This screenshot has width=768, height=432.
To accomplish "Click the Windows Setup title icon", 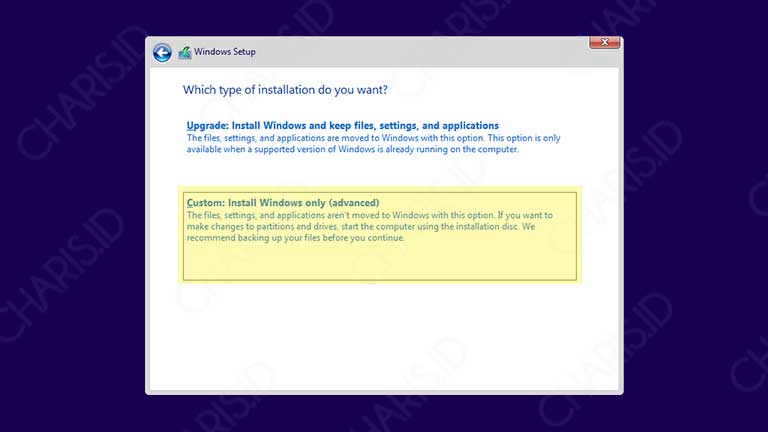I will (x=185, y=52).
